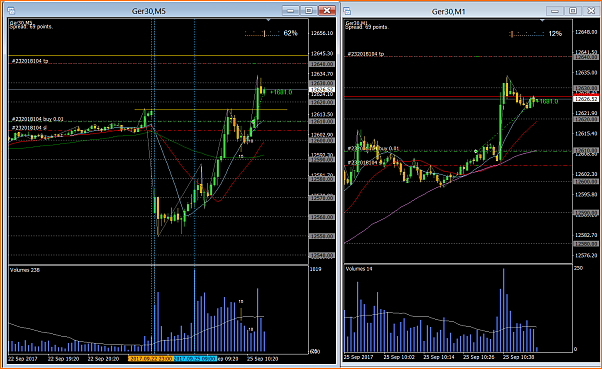Click the 12656.10 price label in M5

[x=322, y=33]
